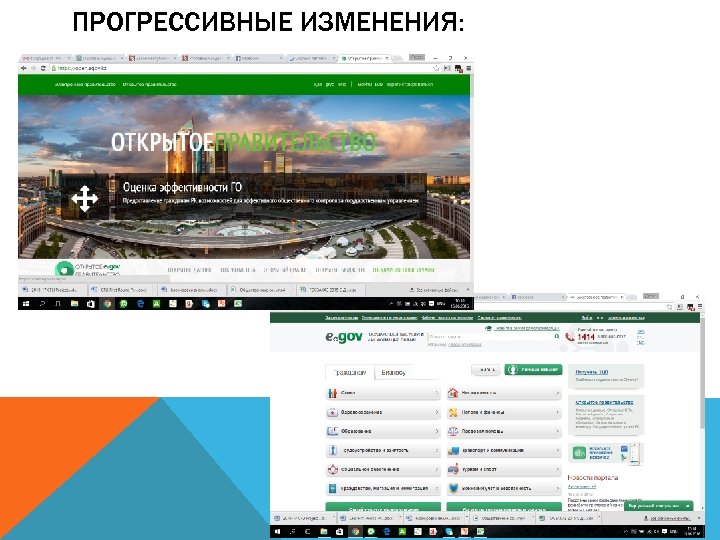Close the downloads bar in the top window
Image resolution: width=720 pixels, height=540 pixels.
(467, 290)
